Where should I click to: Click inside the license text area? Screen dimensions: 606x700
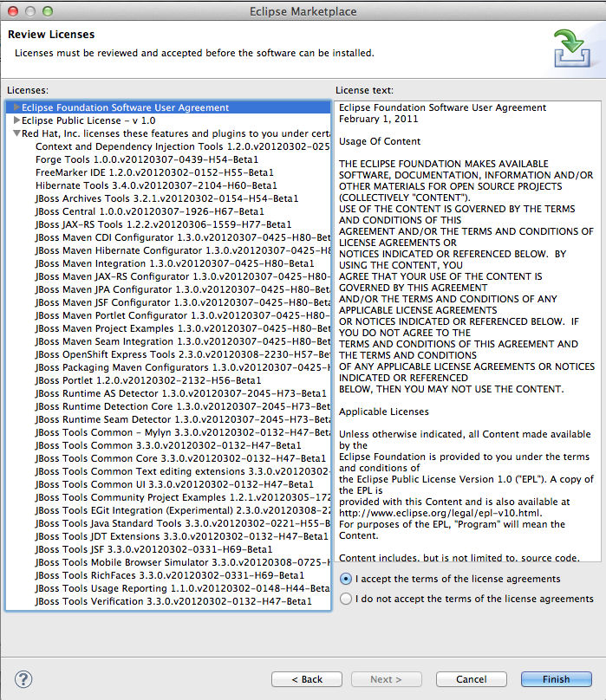(467, 331)
